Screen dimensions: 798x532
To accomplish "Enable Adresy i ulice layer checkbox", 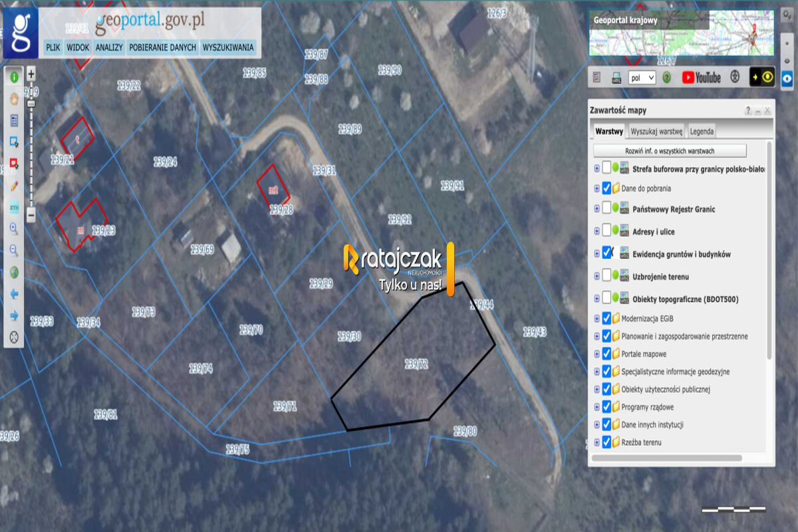I will click(606, 231).
